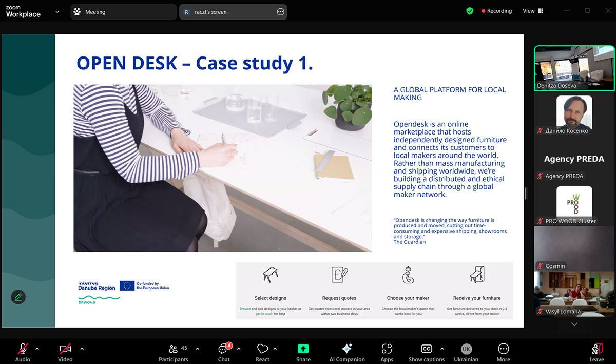Click the Request quotes icon on slide
The image size is (616, 364).
(x=339, y=275)
